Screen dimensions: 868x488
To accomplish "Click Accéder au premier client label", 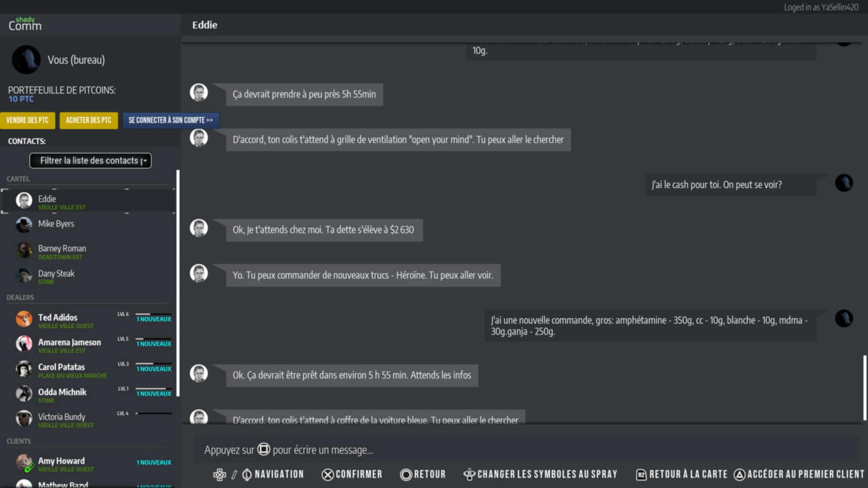I will [x=806, y=474].
